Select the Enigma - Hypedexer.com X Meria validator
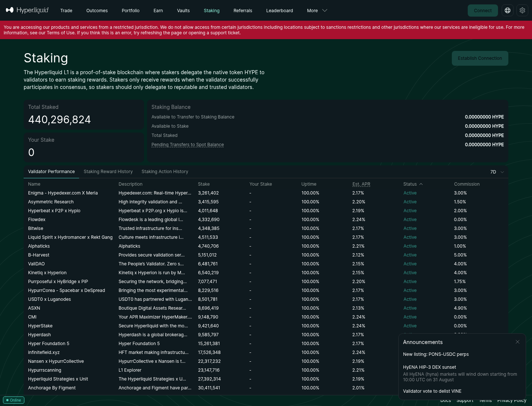 [x=63, y=193]
